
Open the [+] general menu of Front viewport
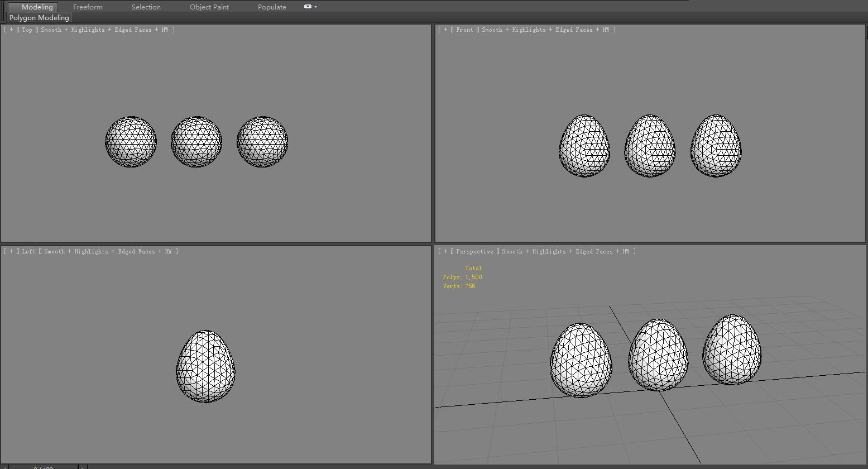445,30
